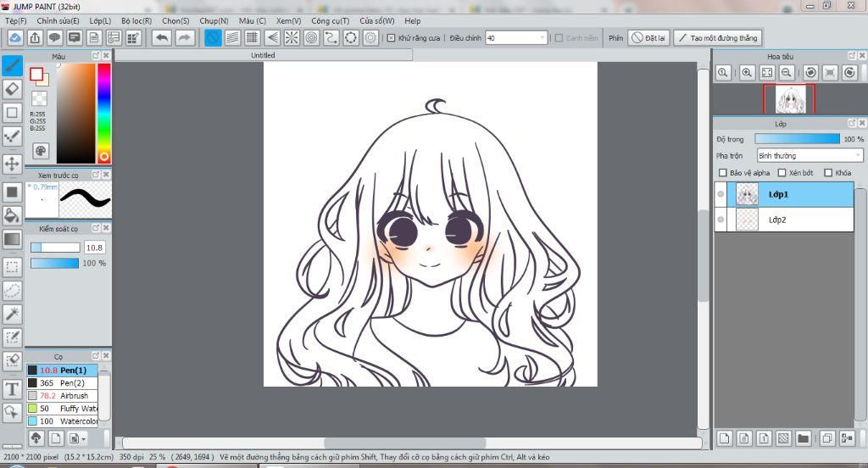Select the Text tool
This screenshot has height=468, width=868.
[x=12, y=389]
